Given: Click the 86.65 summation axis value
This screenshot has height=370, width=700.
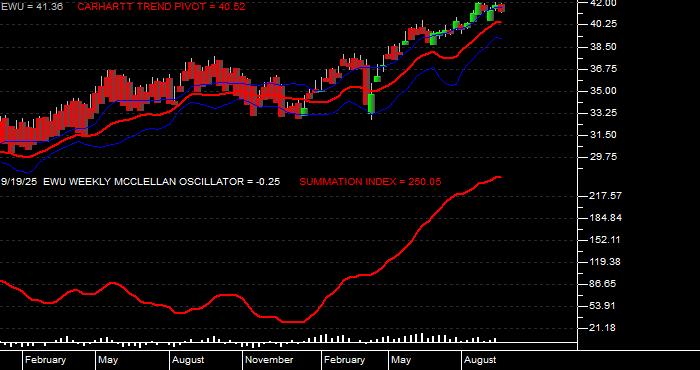Looking at the screenshot, I should pos(604,284).
